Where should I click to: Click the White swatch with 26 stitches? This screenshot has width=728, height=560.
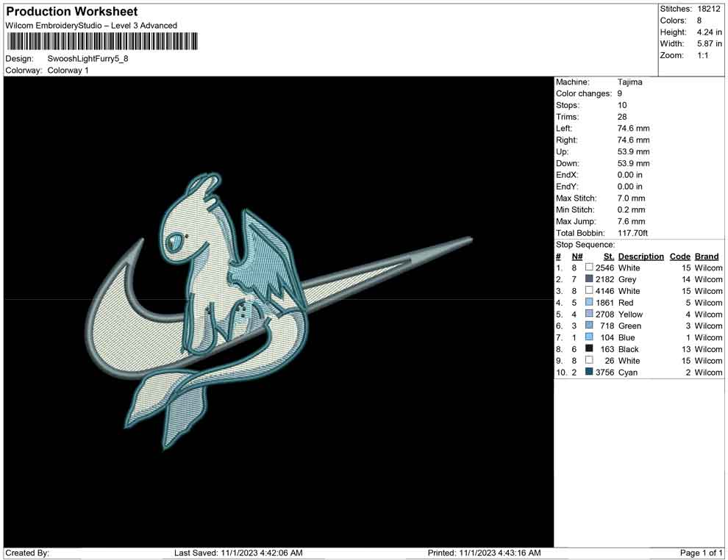pos(589,360)
